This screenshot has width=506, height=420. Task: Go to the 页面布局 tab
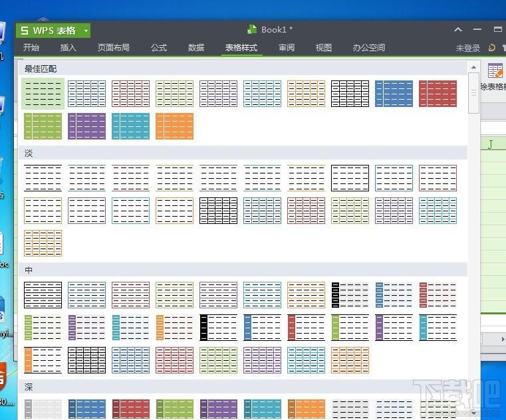click(x=114, y=48)
